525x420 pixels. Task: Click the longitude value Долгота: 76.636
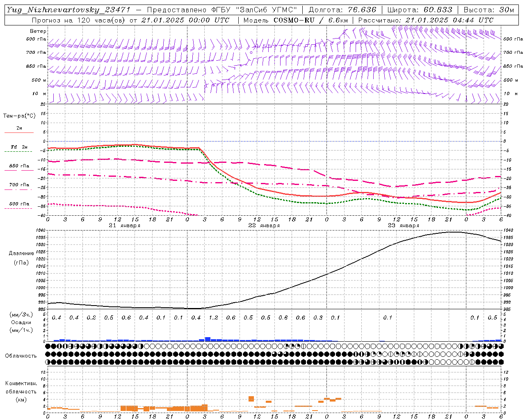coord(342,10)
